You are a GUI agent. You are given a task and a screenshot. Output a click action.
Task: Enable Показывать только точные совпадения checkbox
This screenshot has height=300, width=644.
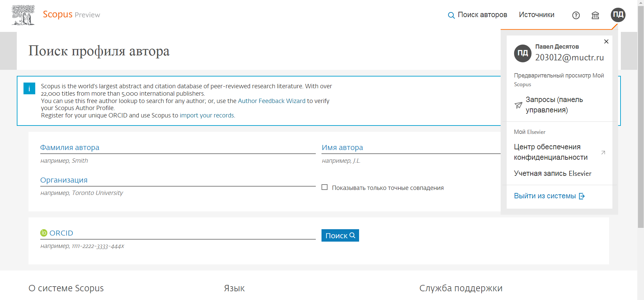click(x=325, y=187)
